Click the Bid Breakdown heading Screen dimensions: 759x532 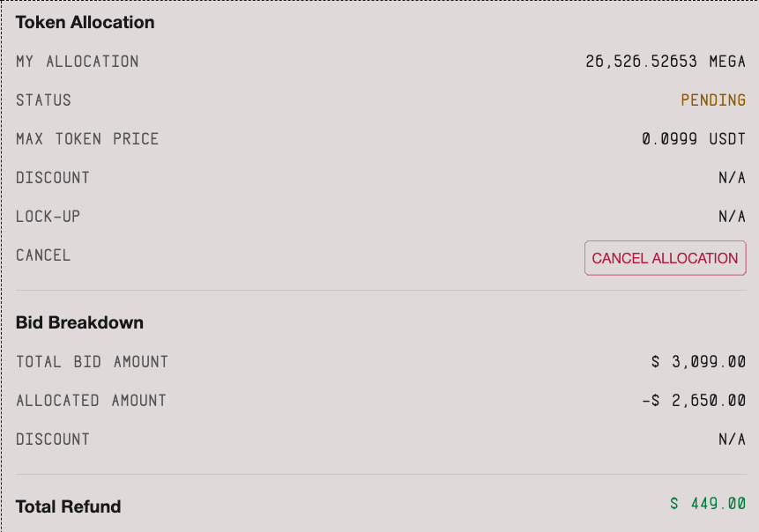coord(79,323)
